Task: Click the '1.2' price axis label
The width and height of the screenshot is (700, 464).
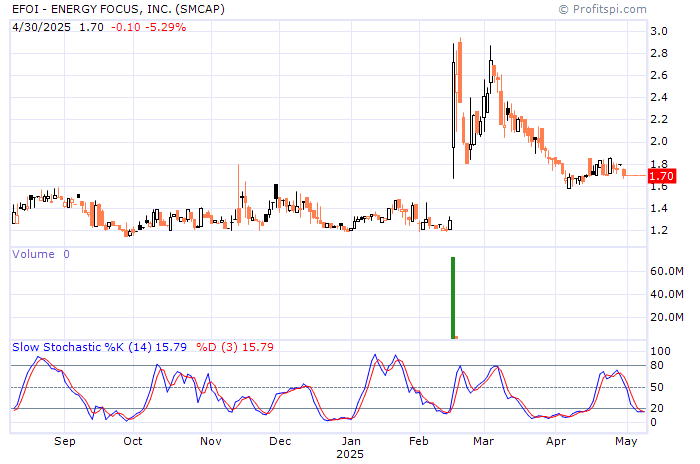Action: pos(659,230)
